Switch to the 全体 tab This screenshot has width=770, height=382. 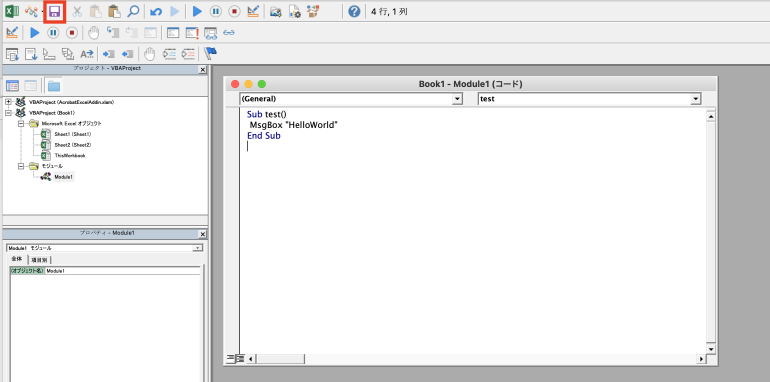[x=17, y=259]
